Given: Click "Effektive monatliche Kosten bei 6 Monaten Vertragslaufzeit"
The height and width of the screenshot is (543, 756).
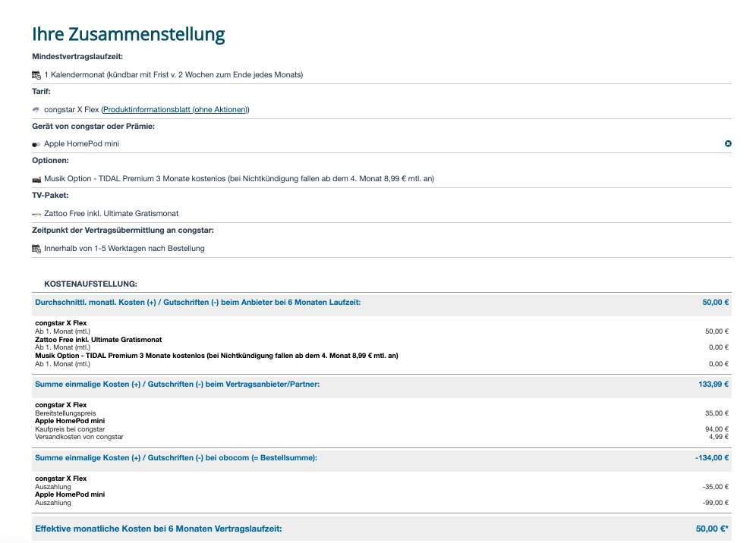Looking at the screenshot, I should [159, 529].
